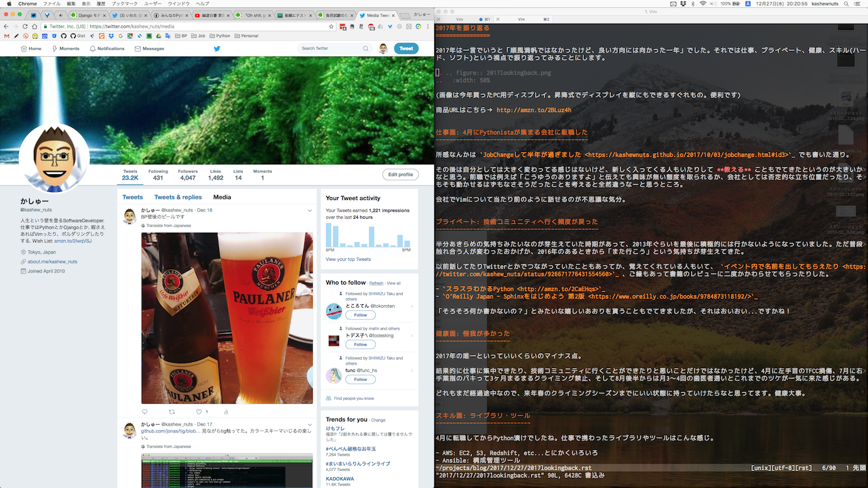Switch to the Tweets & replies tab

point(178,197)
